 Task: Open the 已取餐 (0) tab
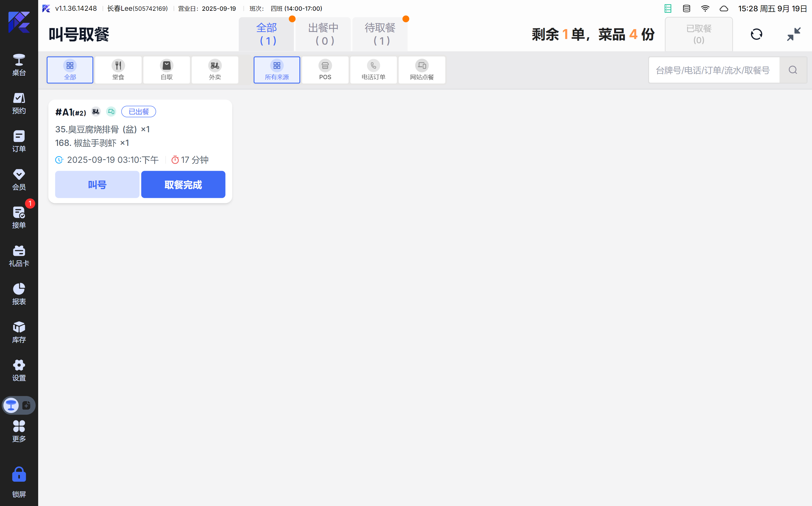coord(699,34)
